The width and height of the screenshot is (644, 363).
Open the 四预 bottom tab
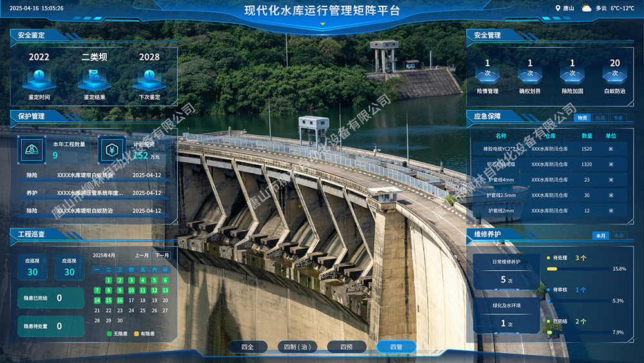[x=346, y=347]
